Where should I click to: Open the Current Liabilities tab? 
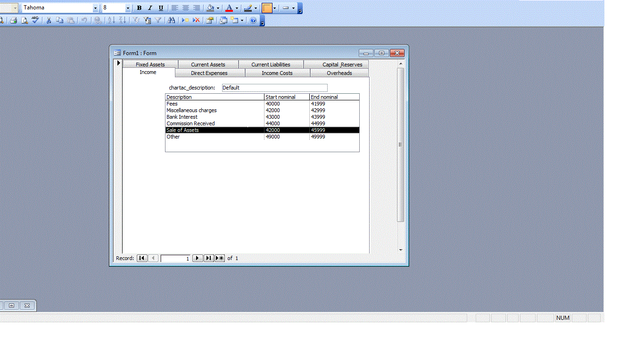[271, 65]
